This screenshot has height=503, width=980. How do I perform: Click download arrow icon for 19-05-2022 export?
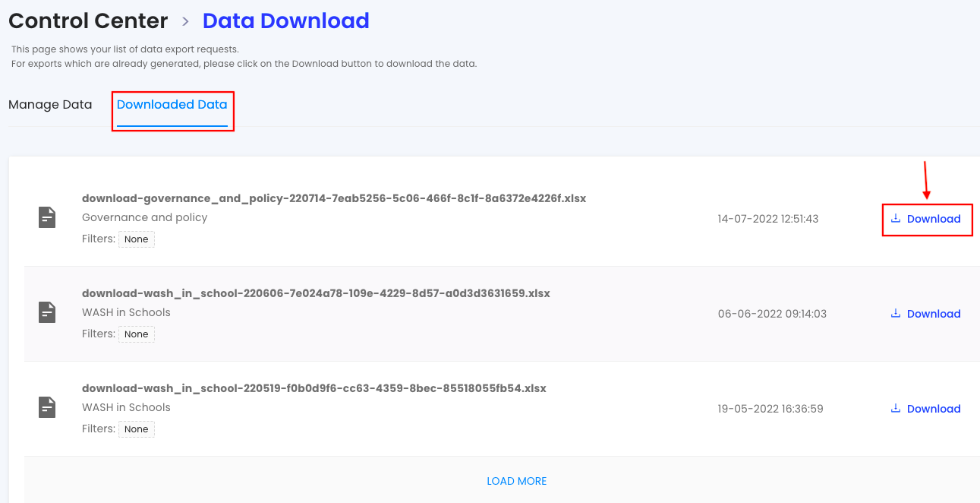(896, 408)
